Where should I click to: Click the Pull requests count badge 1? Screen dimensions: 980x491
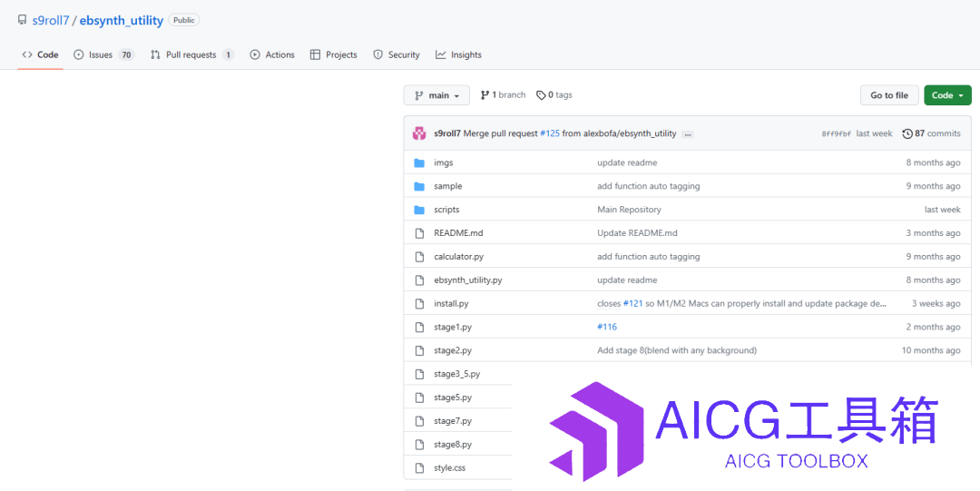coord(228,55)
